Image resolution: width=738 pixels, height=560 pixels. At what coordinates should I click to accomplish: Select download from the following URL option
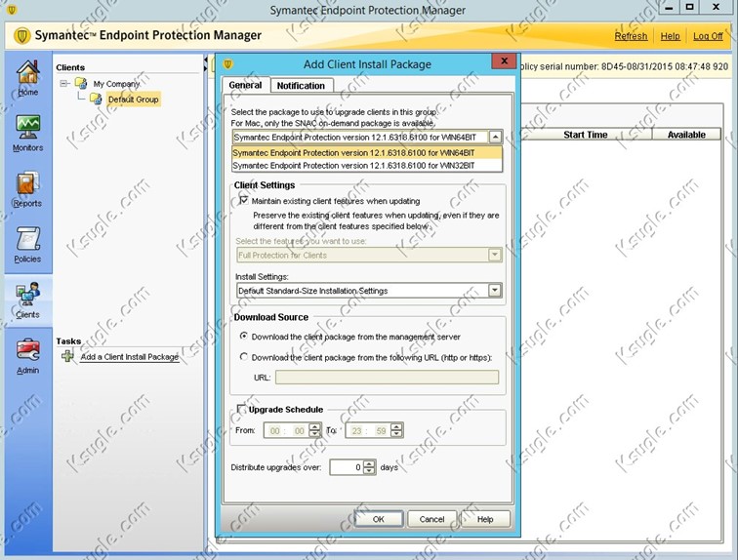coord(244,357)
